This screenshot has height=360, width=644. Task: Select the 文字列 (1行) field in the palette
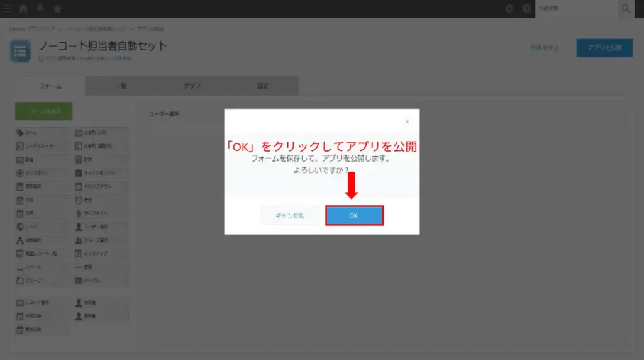(101, 133)
